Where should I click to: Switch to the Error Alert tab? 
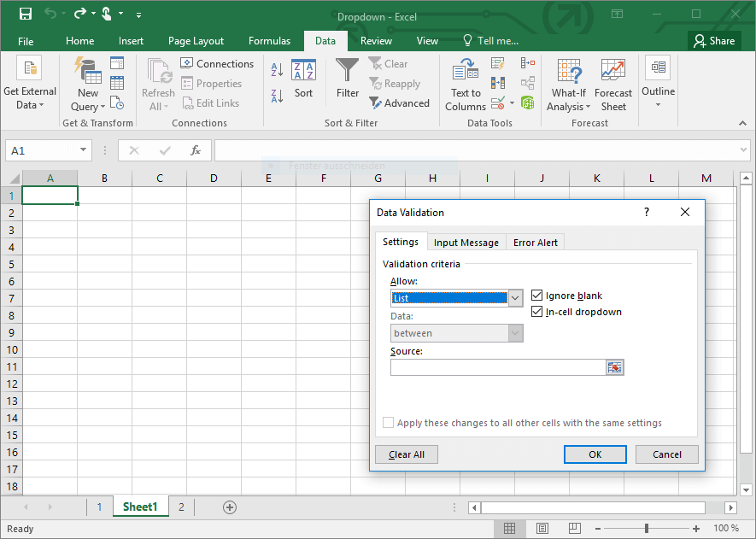point(535,243)
